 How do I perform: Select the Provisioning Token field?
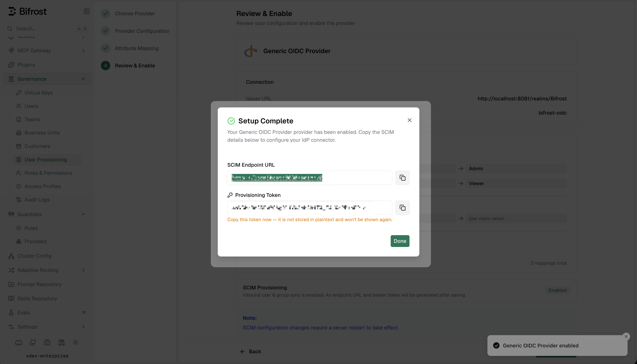pyautogui.click(x=310, y=208)
